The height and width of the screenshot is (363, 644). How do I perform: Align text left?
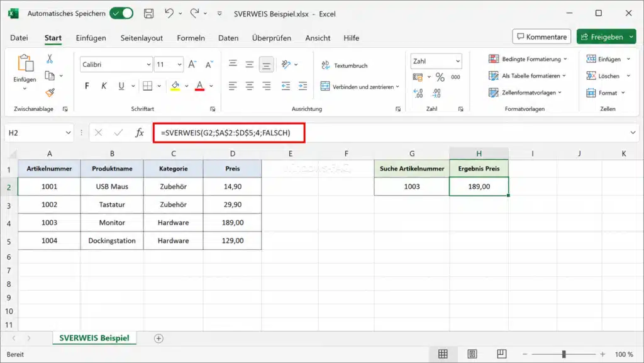coord(233,86)
